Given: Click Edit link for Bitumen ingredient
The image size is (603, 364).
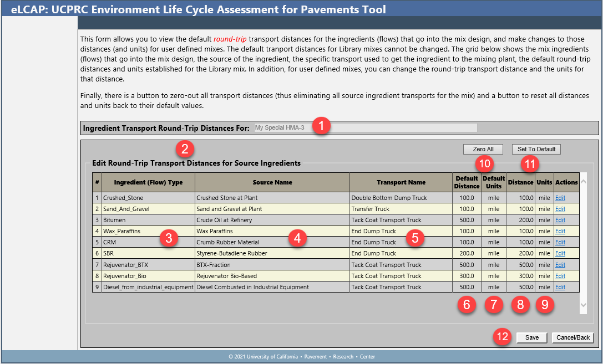Looking at the screenshot, I should point(560,220).
